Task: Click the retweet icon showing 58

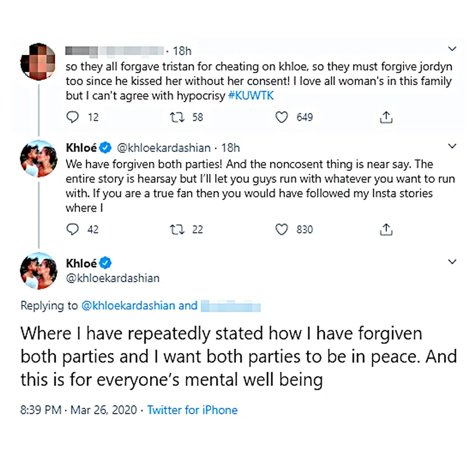Action: [x=177, y=117]
